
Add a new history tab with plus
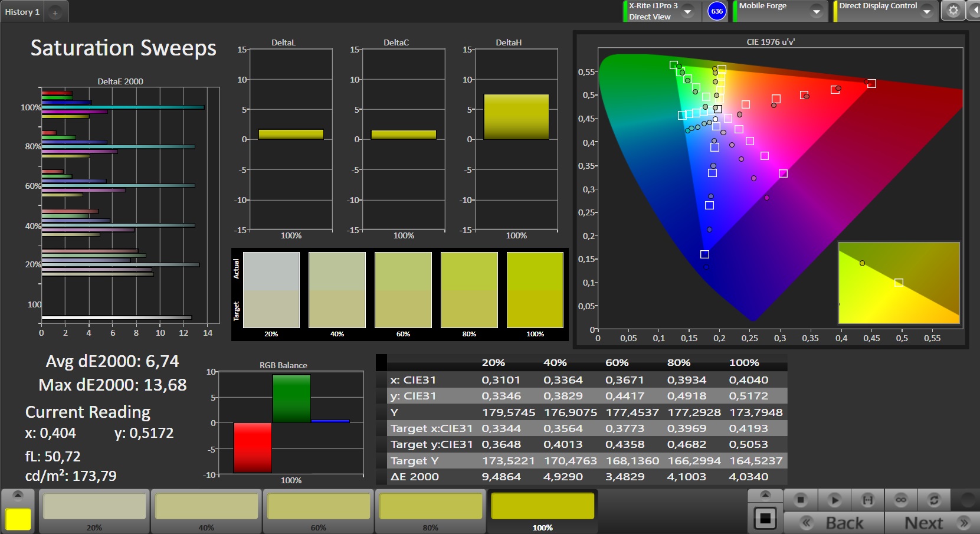point(55,12)
